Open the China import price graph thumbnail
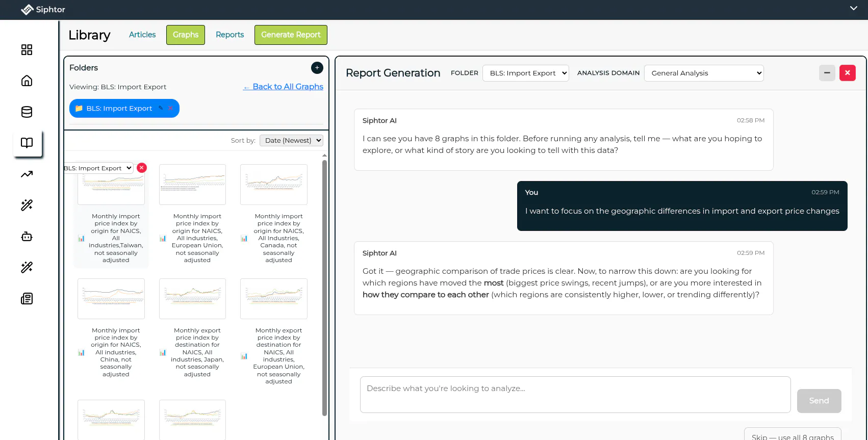868x440 pixels. point(111,299)
